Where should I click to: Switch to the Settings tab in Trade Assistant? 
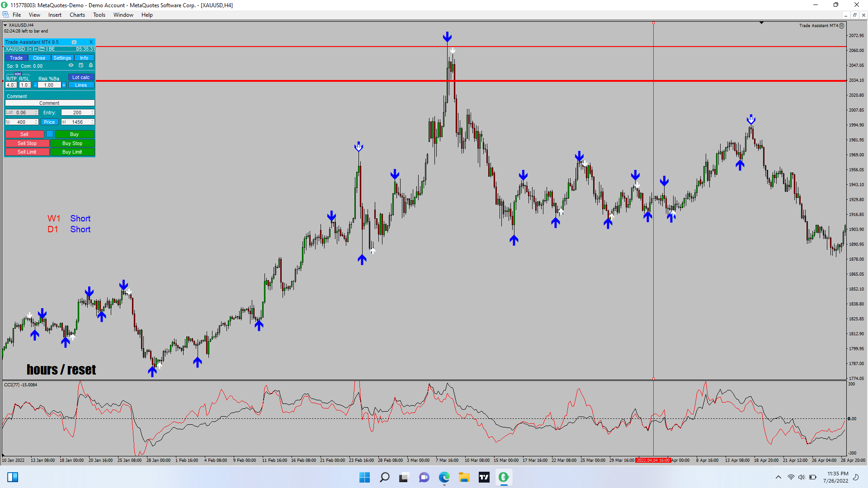tap(62, 58)
